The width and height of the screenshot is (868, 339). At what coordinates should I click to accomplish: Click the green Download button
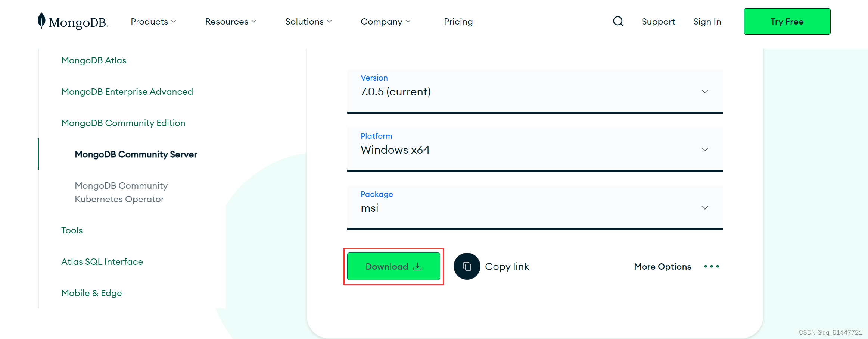(393, 266)
